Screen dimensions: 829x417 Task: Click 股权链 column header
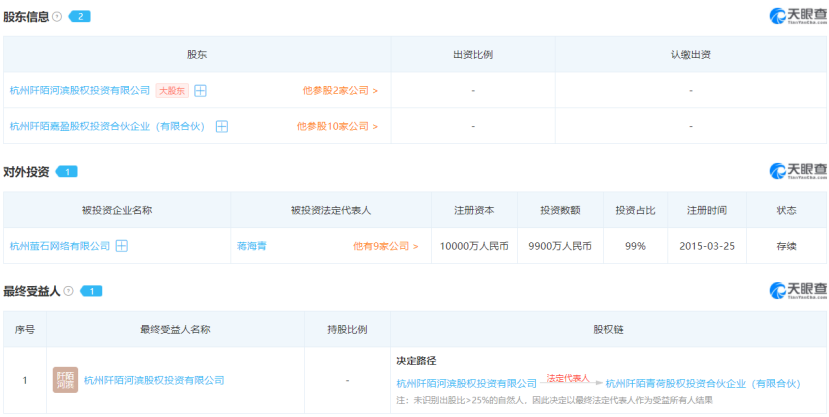[x=609, y=329]
